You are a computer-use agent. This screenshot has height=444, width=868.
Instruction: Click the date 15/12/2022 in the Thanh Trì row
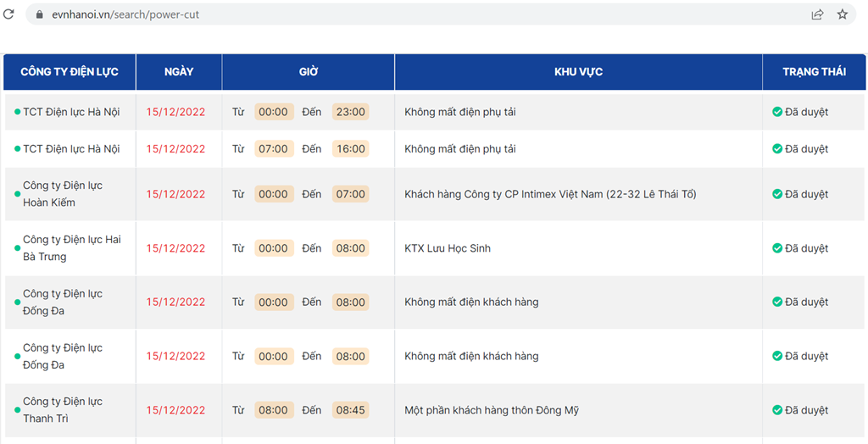coord(175,410)
